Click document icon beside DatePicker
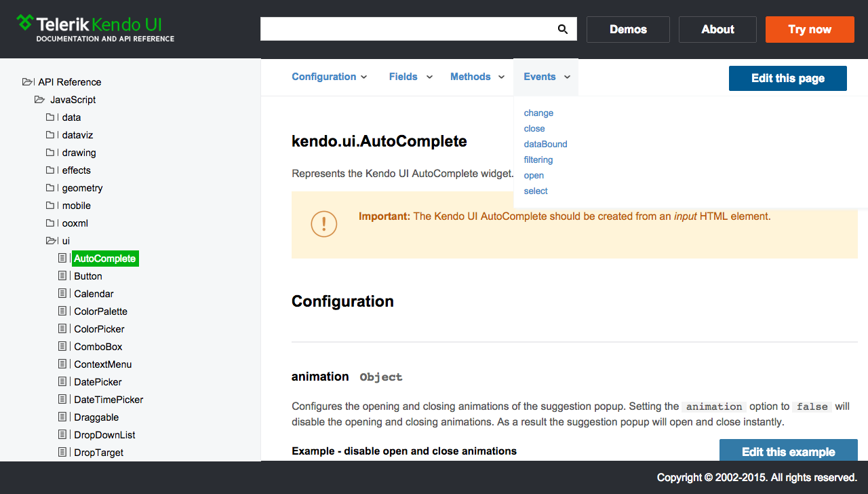 (62, 382)
